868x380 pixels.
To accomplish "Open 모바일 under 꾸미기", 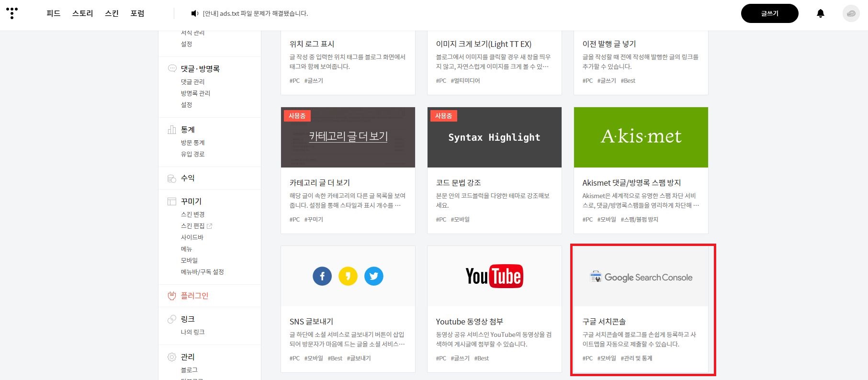I will (189, 260).
